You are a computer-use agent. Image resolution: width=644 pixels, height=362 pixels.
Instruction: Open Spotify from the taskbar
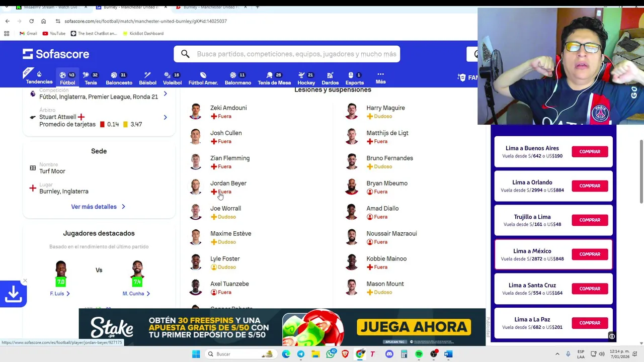(x=419, y=354)
